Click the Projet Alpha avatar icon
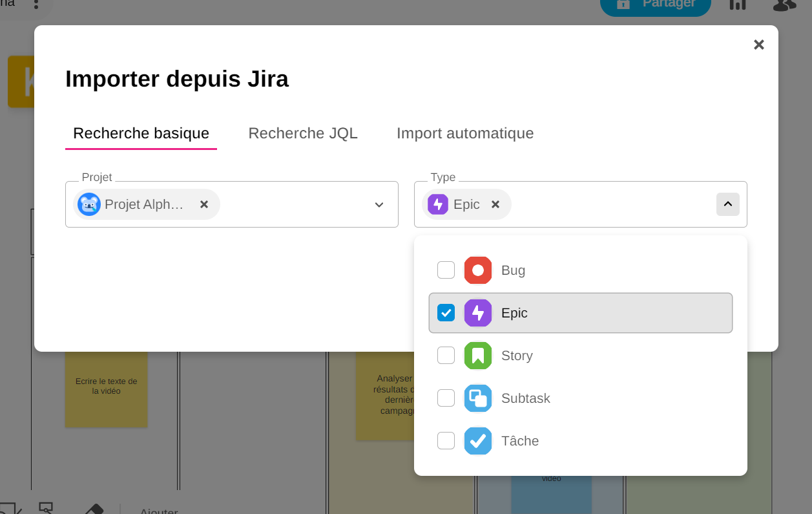The height and width of the screenshot is (514, 812). 89,204
